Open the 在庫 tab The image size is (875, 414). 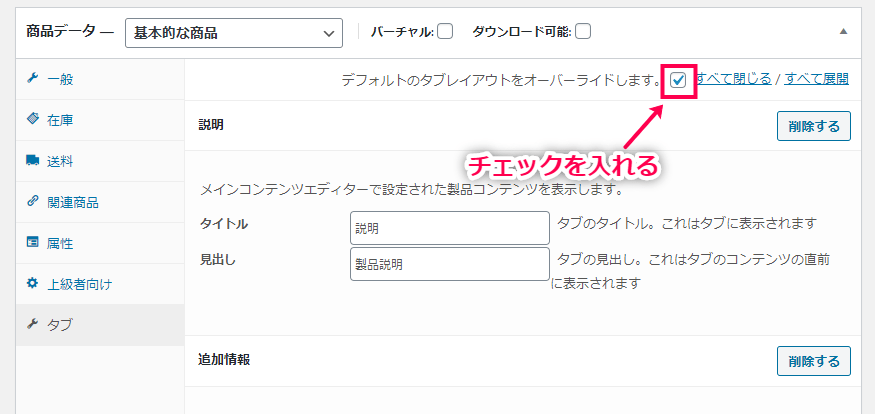pyautogui.click(x=100, y=120)
